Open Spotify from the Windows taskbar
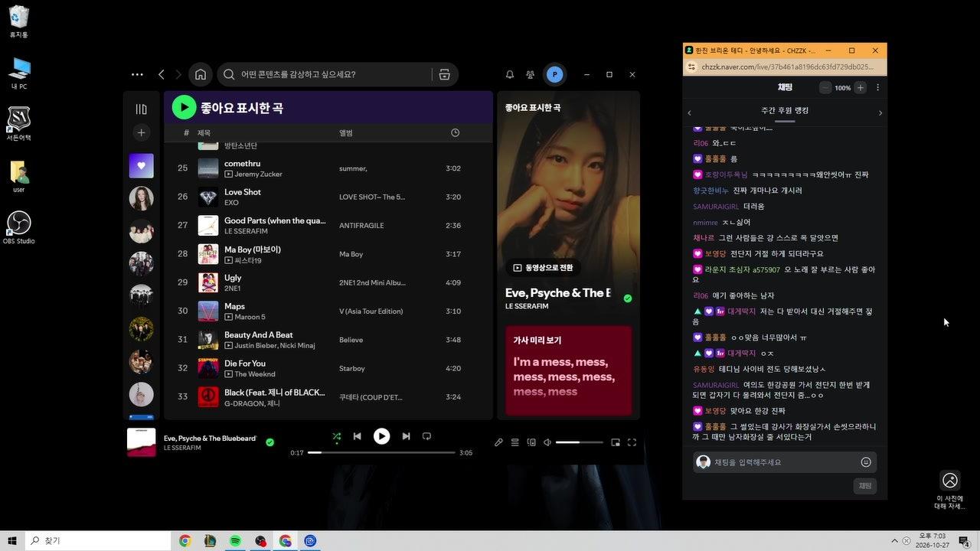980x551 pixels. [235, 541]
